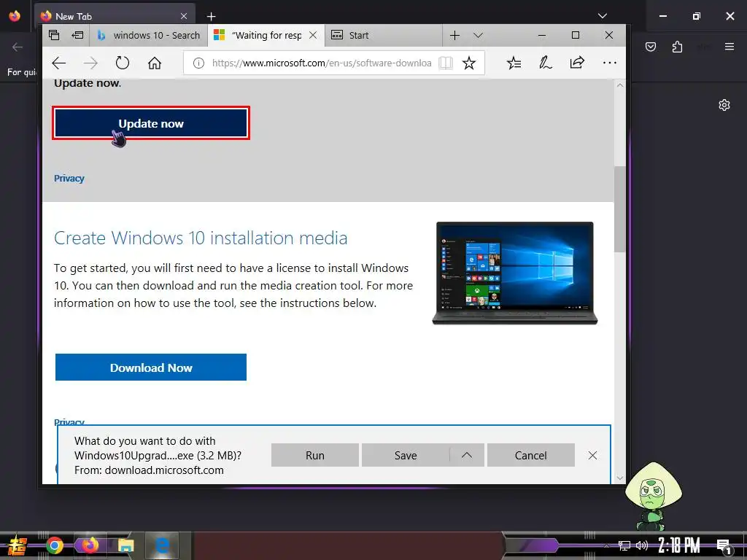The width and height of the screenshot is (747, 560).
Task: Click Edge page vertical scrollbar thumb
Action: 620,209
